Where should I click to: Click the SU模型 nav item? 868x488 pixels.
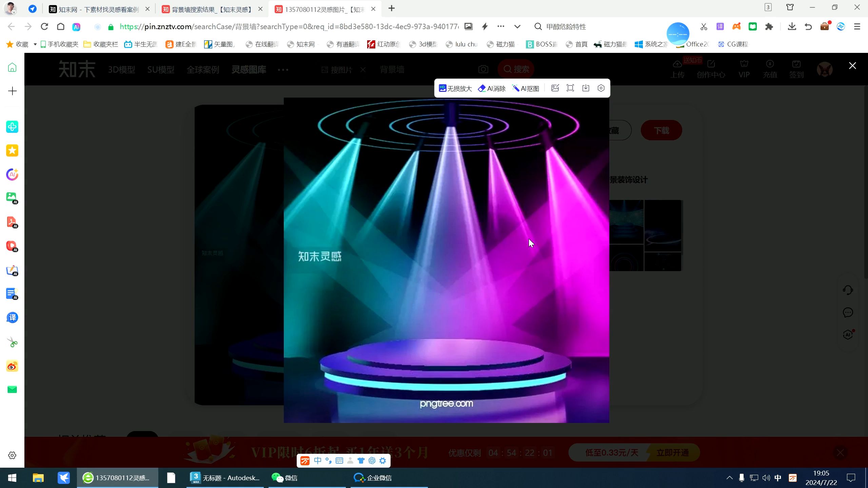(x=161, y=70)
